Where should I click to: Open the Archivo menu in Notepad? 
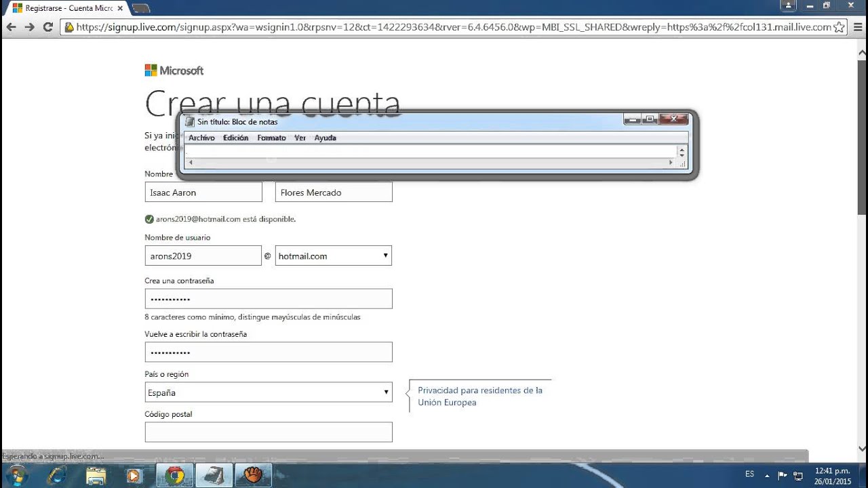pos(201,138)
